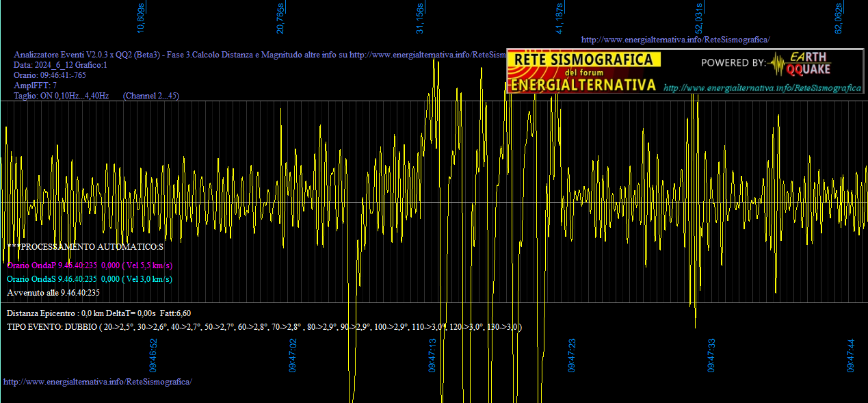
Task: Click the 09:47:33 clock time label
Action: (711, 354)
